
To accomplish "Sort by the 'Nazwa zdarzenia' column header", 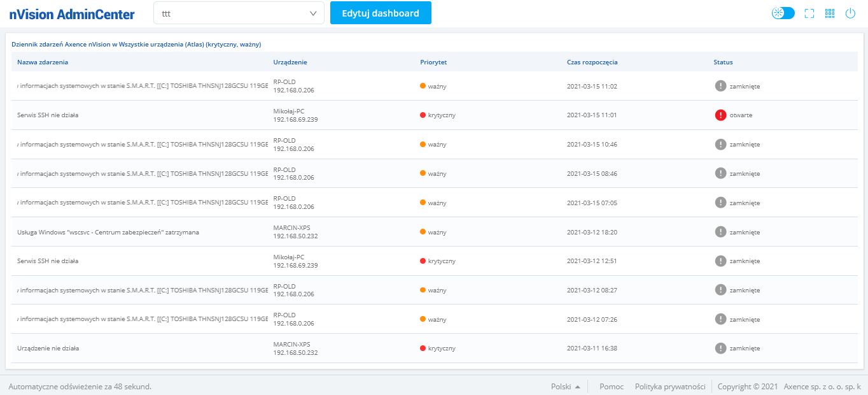I will [x=43, y=62].
